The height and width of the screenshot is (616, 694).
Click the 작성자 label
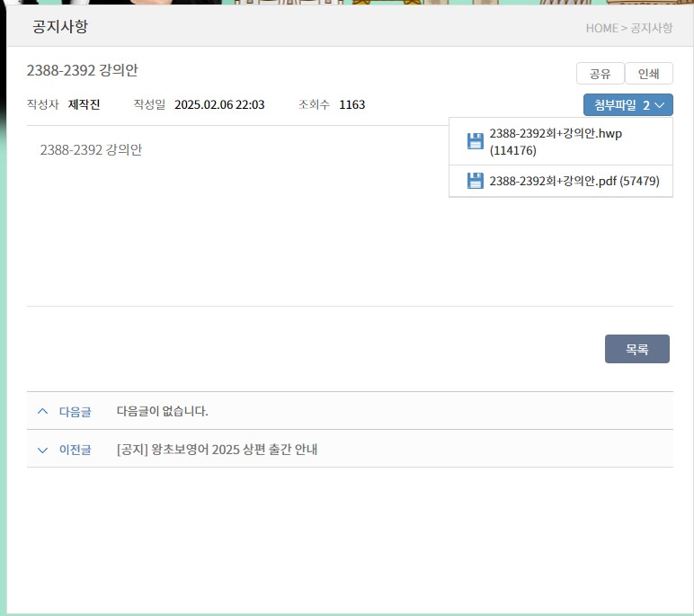[x=43, y=104]
